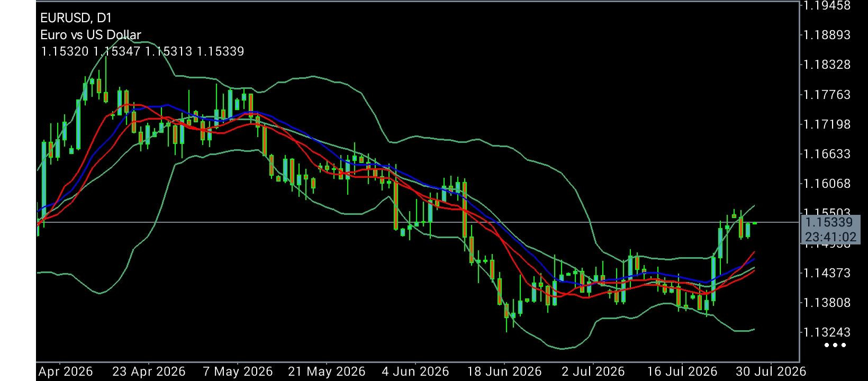Click the 30 Jul 2026 time marker
Viewport: 868px width, 381px height.
coord(771,371)
